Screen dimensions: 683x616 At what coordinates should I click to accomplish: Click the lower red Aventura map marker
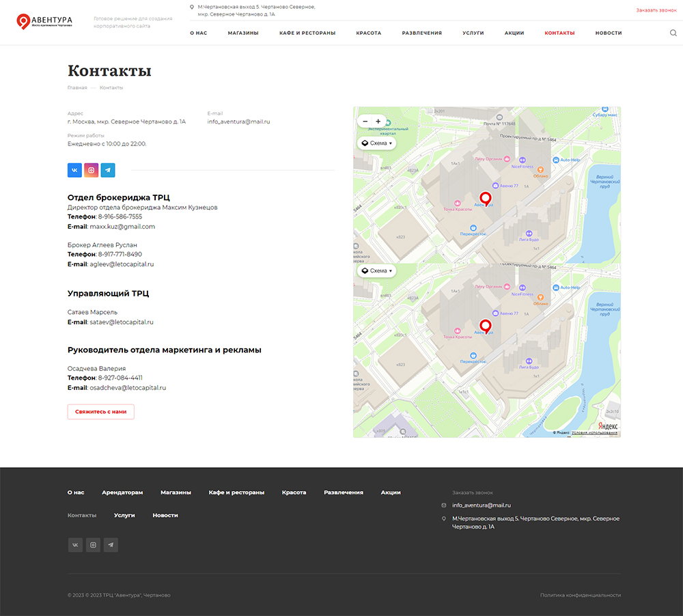click(x=485, y=326)
